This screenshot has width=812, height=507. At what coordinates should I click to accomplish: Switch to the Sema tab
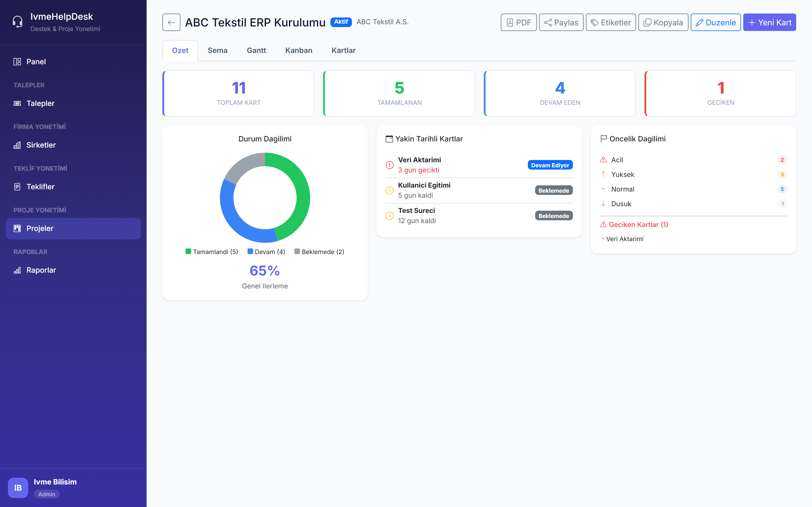[x=217, y=50]
